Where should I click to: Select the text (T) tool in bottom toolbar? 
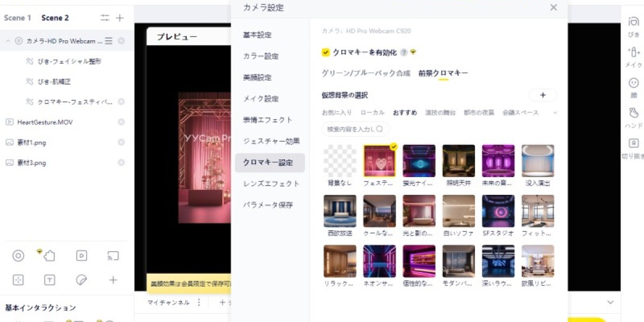(50, 280)
